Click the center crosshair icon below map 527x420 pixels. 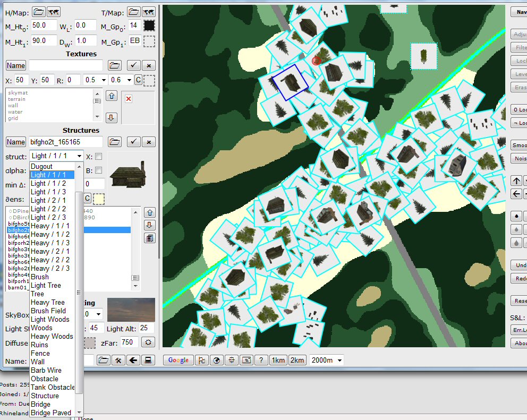tap(232, 360)
